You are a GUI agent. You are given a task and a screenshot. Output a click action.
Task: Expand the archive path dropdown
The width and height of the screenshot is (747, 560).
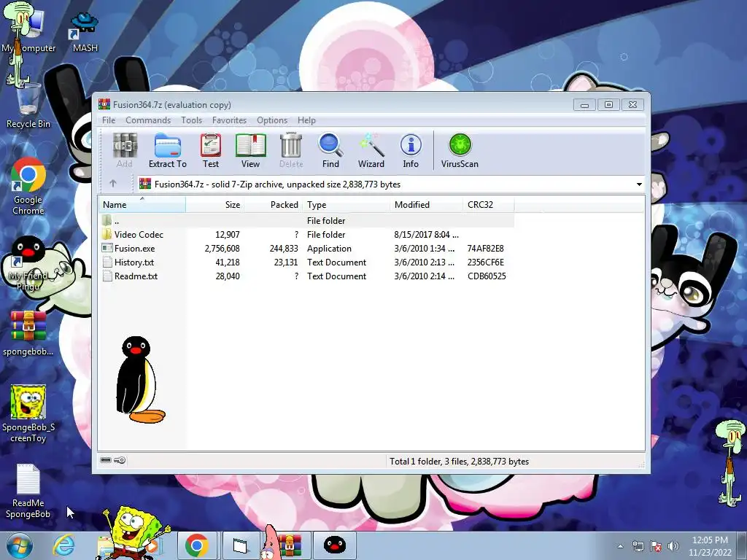tap(639, 184)
